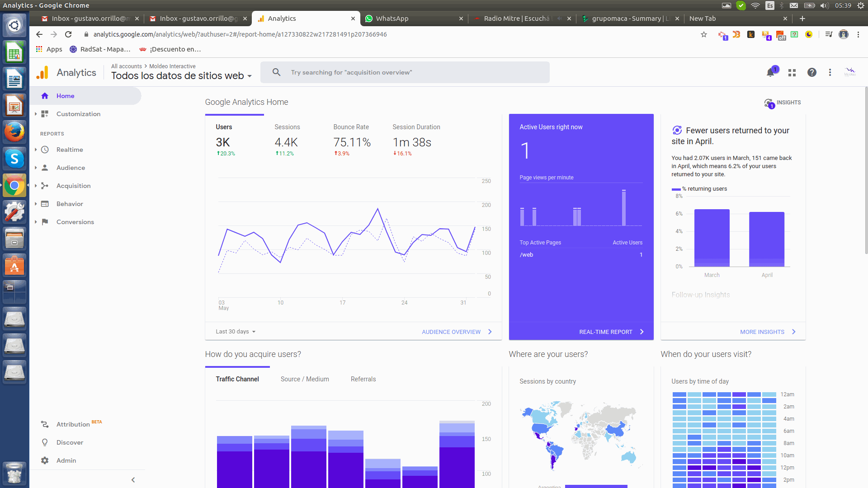
Task: Click the Acquisition arrows icon
Action: (x=45, y=186)
